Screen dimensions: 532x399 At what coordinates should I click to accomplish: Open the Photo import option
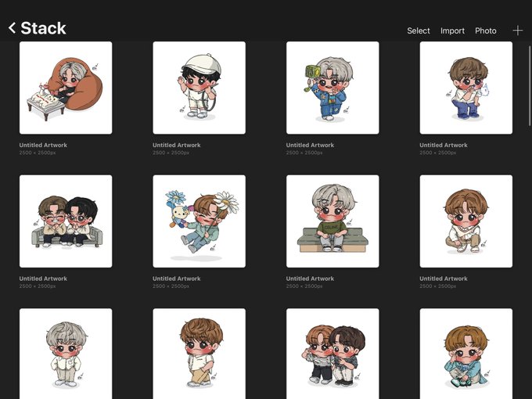click(486, 31)
